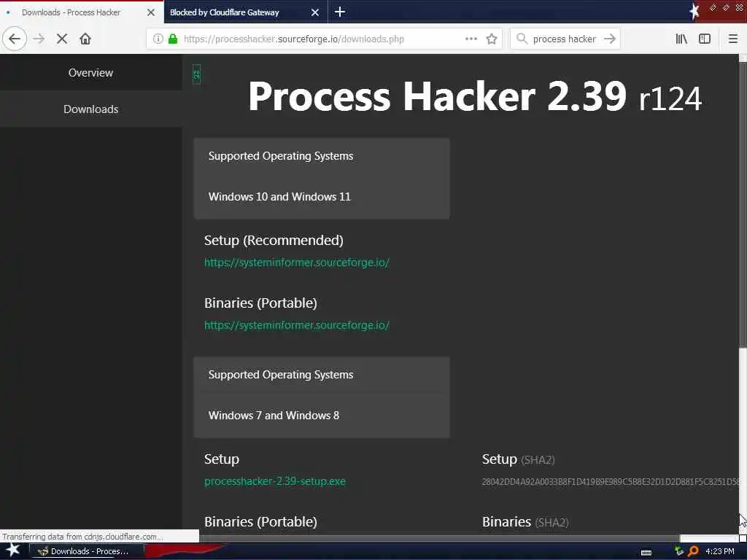Select Downloads - Proces... taskbar window button
Screen dimensions: 747x560
(87, 551)
